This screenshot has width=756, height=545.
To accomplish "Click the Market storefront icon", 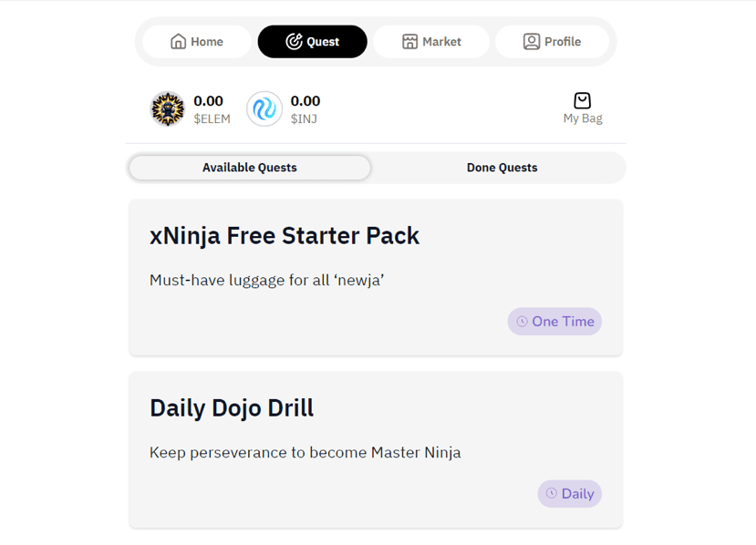I will tap(409, 42).
